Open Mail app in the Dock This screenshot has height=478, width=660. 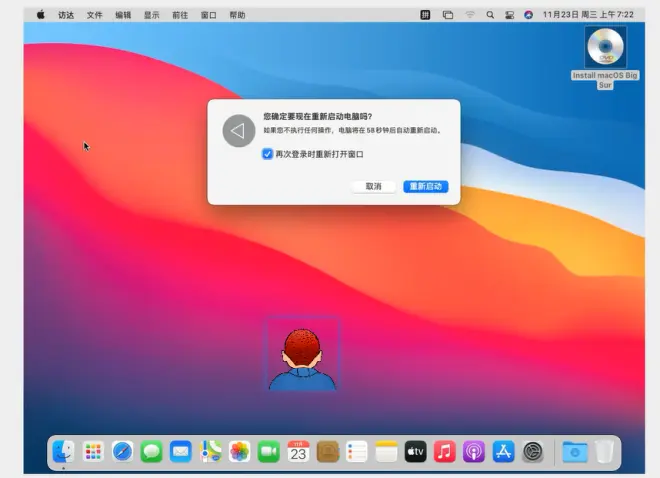point(181,452)
